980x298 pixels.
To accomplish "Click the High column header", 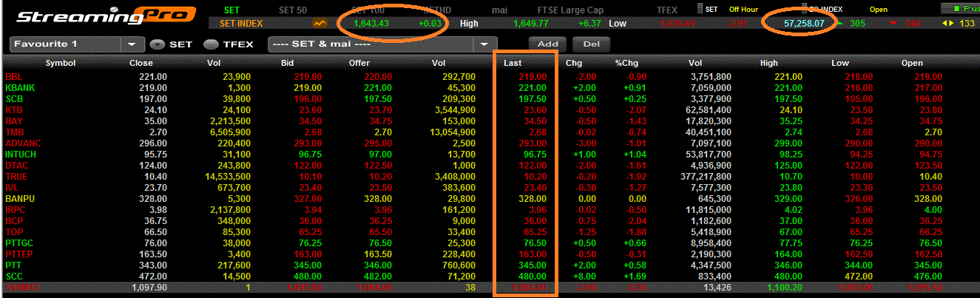I will (769, 63).
